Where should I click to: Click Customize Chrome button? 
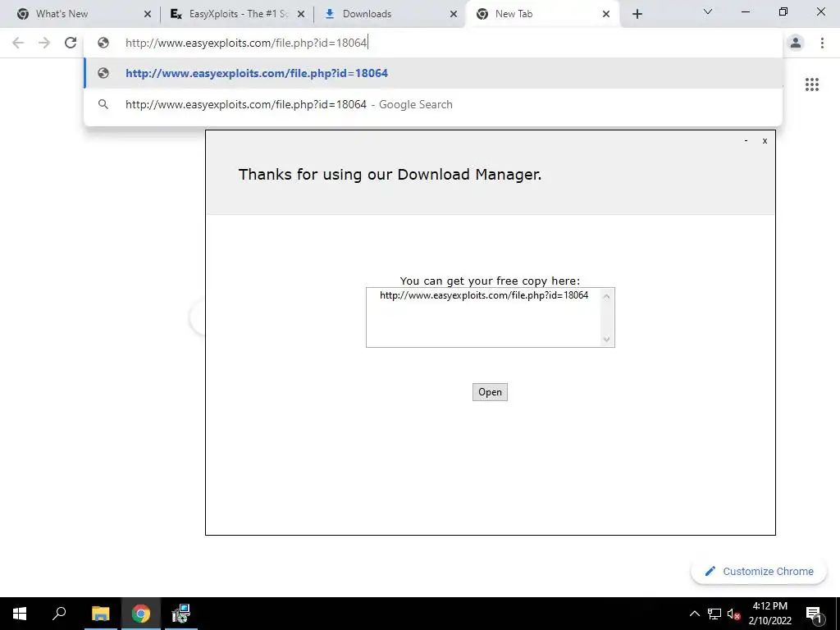tap(759, 572)
